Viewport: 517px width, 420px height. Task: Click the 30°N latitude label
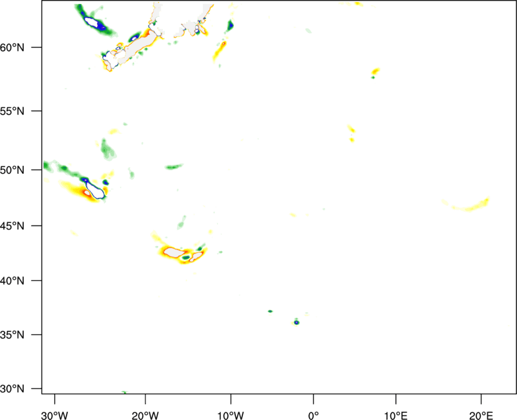(x=12, y=389)
